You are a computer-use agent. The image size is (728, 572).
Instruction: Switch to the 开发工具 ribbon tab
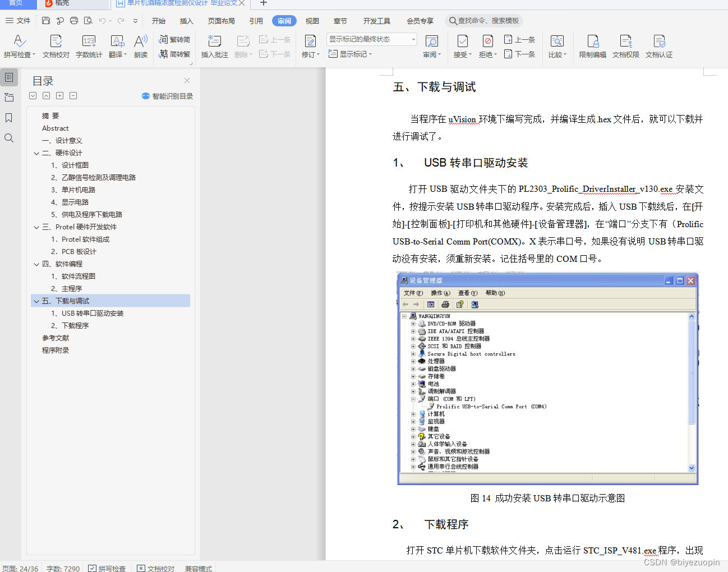tap(377, 21)
